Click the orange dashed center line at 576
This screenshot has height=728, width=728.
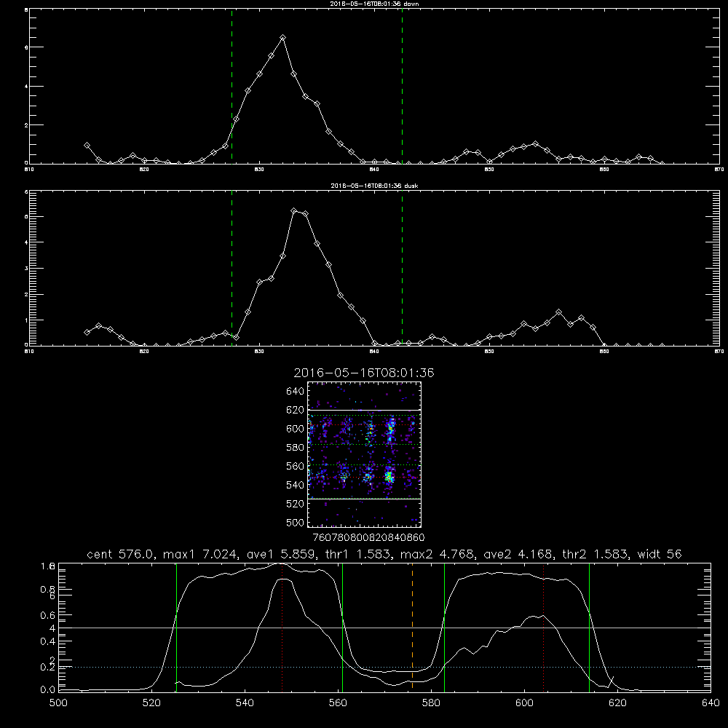point(412,628)
